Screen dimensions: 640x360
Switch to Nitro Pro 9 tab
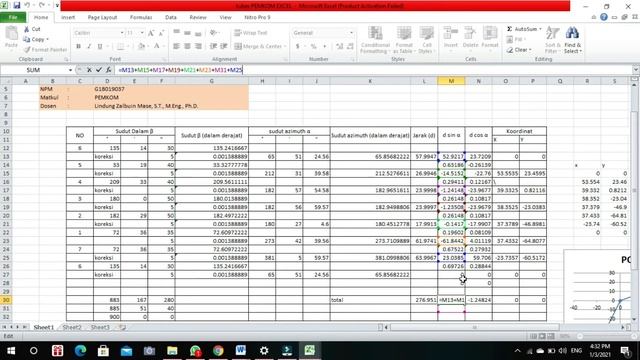(257, 17)
